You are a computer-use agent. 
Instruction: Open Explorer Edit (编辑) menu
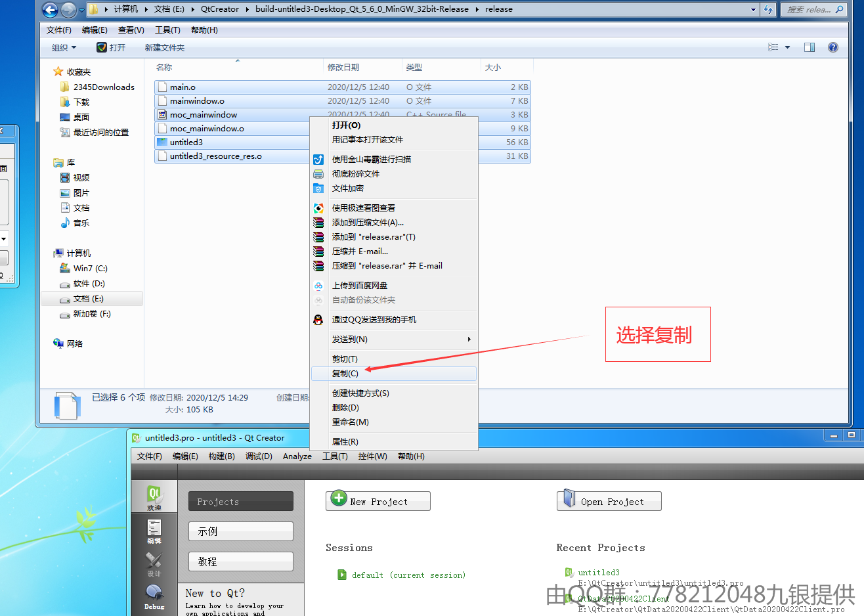click(x=95, y=30)
